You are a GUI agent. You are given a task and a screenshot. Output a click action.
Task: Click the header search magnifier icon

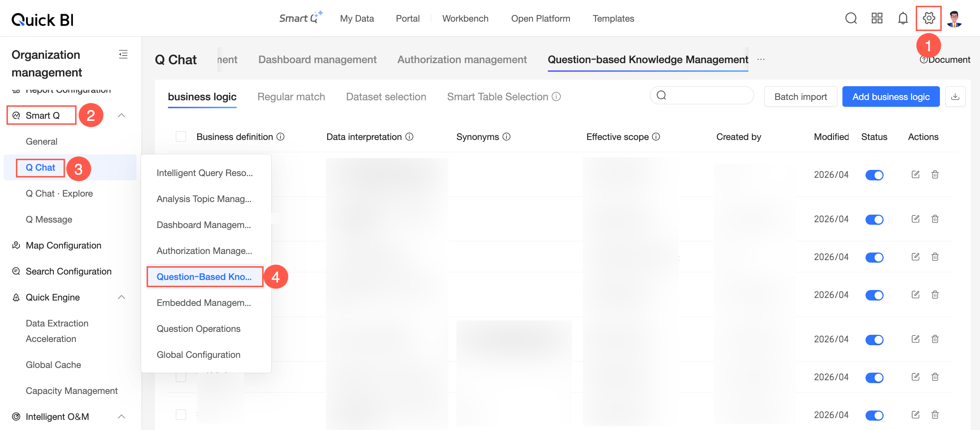[x=851, y=18]
